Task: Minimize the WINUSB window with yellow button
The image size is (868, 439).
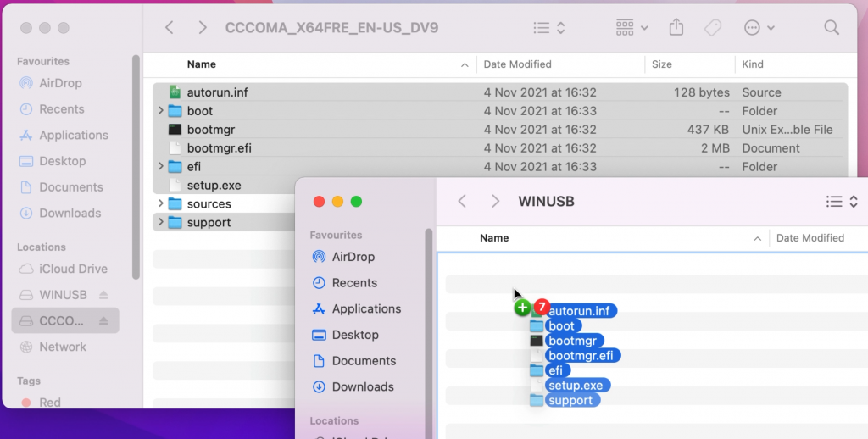Action: pyautogui.click(x=337, y=202)
